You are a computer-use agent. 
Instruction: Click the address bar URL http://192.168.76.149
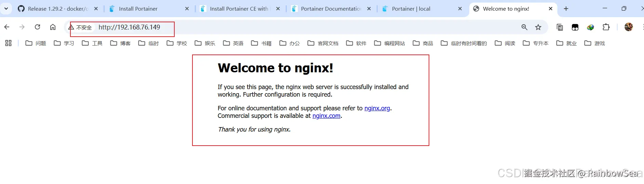129,27
